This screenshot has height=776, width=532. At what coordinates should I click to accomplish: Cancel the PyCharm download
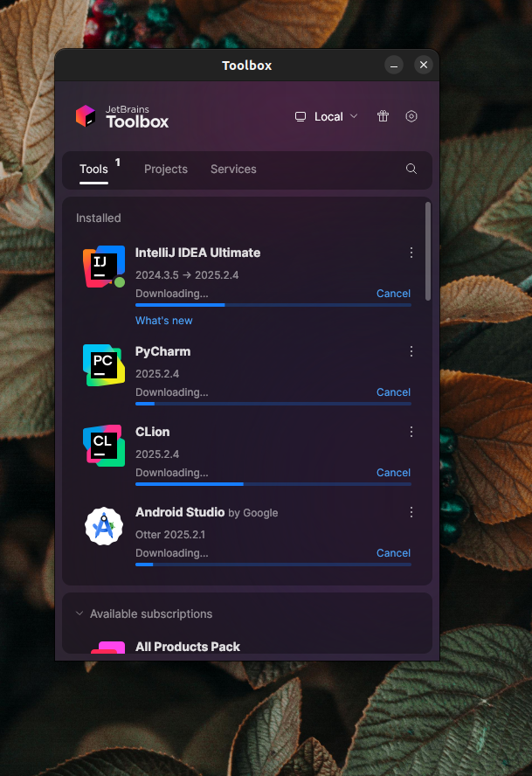[393, 392]
